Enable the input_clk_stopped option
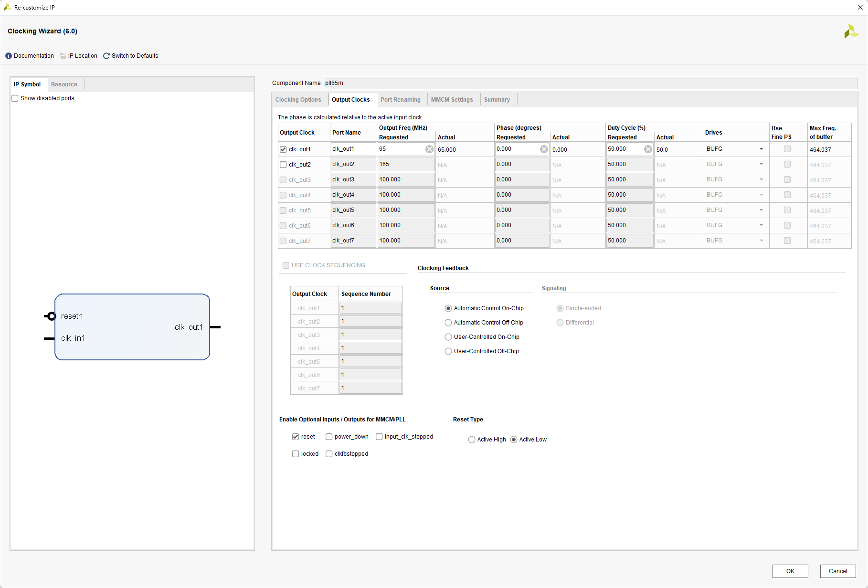This screenshot has width=868, height=588. (379, 437)
